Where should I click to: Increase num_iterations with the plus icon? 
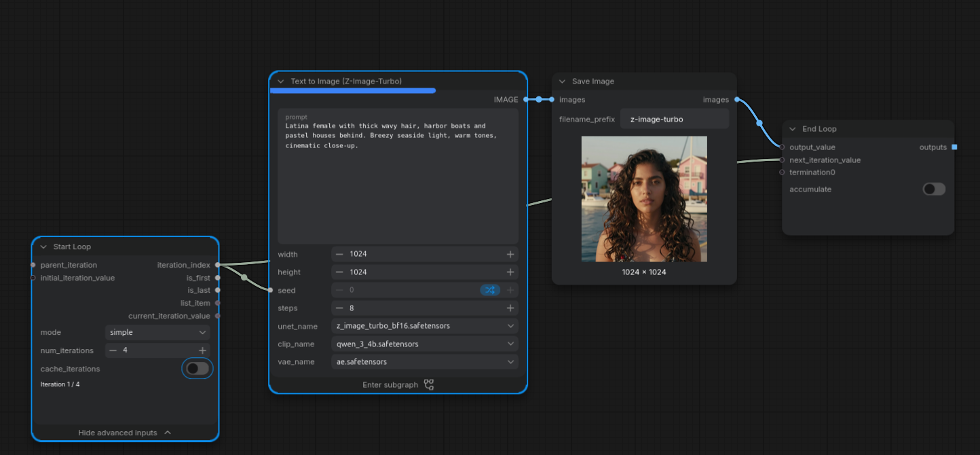pyautogui.click(x=202, y=350)
